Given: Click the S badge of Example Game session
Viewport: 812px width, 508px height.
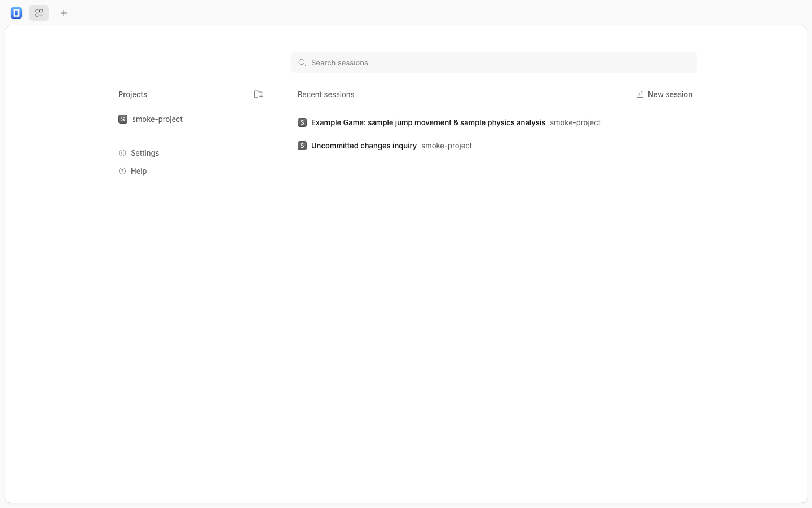Looking at the screenshot, I should (x=302, y=122).
